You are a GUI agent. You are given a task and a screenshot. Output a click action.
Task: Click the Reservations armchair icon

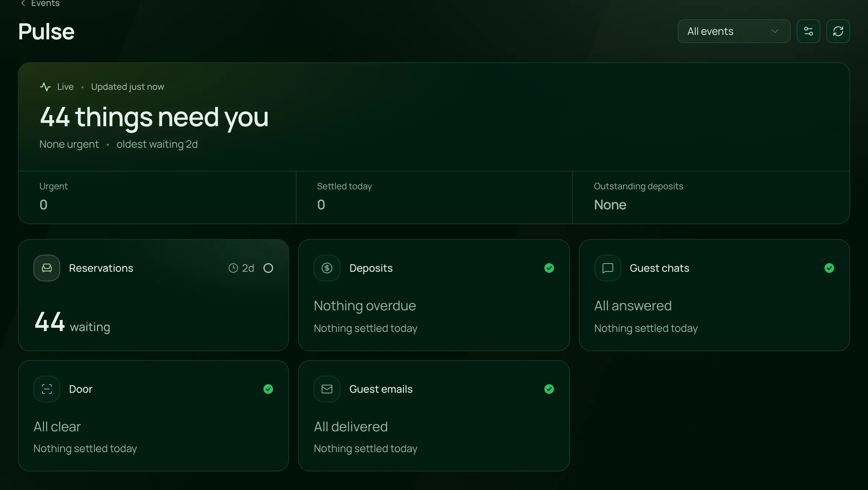tap(47, 268)
